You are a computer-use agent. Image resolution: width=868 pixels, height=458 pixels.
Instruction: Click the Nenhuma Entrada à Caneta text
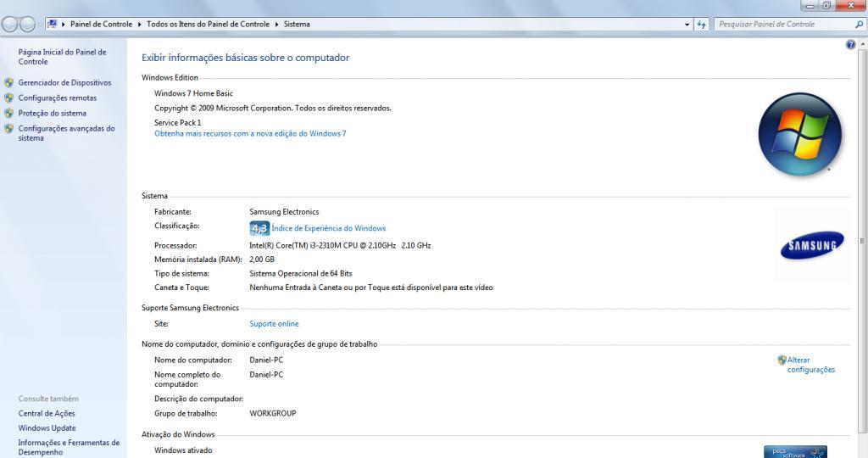click(371, 288)
